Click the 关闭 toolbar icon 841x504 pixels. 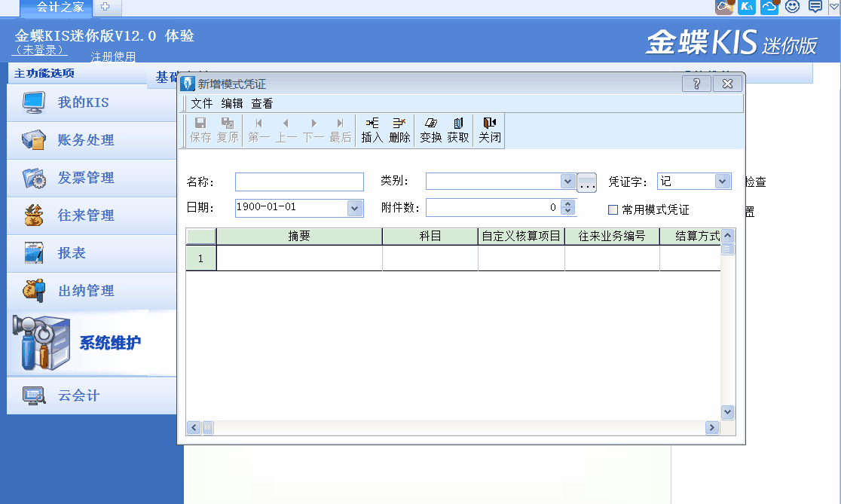pyautogui.click(x=490, y=130)
